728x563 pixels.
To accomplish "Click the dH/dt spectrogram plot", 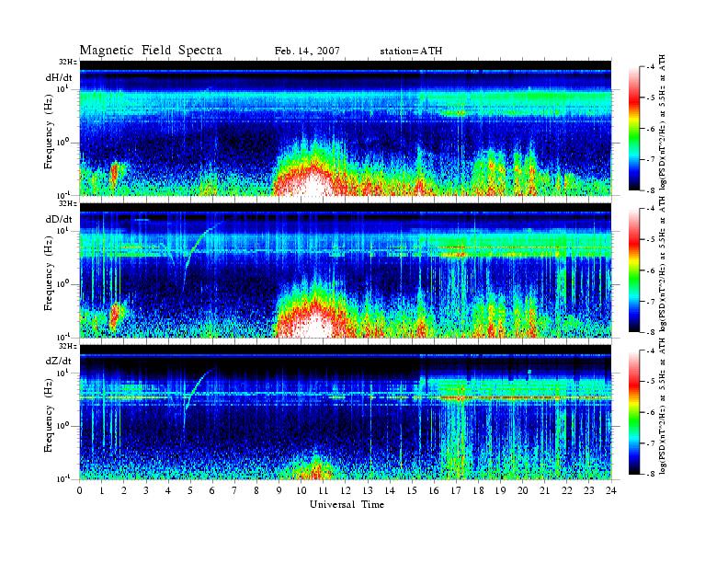I will [346, 128].
